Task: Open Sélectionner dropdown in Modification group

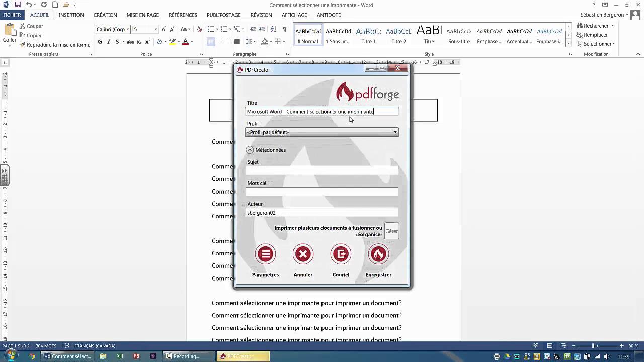Action: point(596,44)
